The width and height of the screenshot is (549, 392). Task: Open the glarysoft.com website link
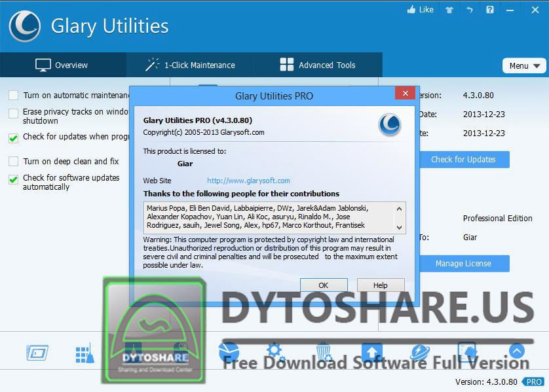pyautogui.click(x=248, y=181)
